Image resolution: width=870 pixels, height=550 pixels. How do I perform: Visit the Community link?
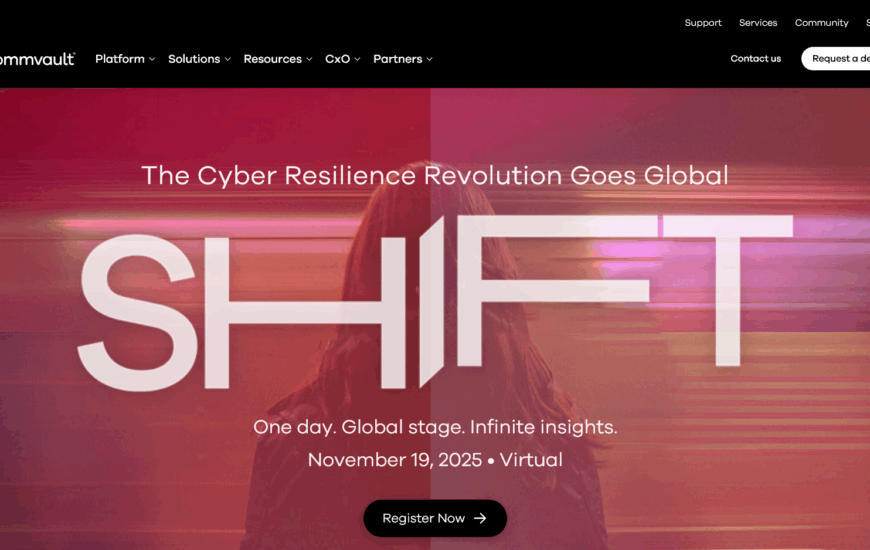[x=821, y=23]
